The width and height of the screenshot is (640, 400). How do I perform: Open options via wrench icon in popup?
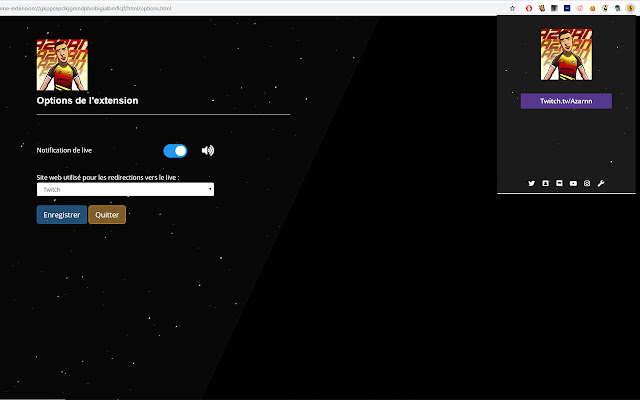tap(601, 183)
